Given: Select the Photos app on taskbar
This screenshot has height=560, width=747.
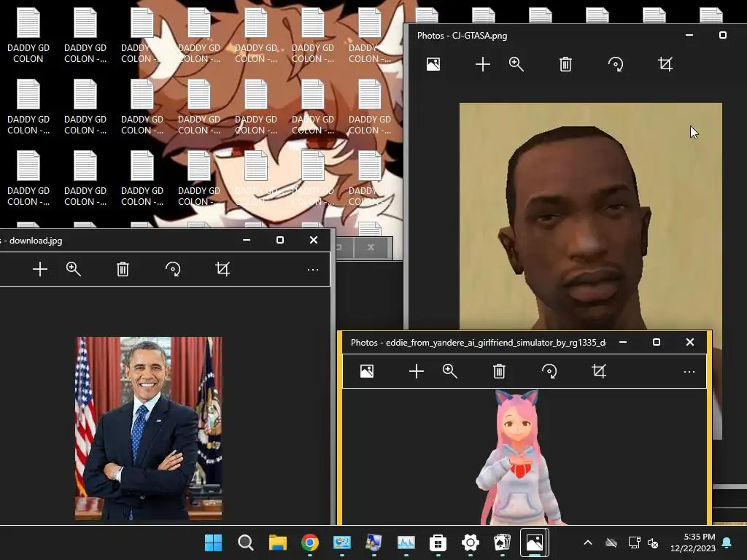Looking at the screenshot, I should click(534, 542).
